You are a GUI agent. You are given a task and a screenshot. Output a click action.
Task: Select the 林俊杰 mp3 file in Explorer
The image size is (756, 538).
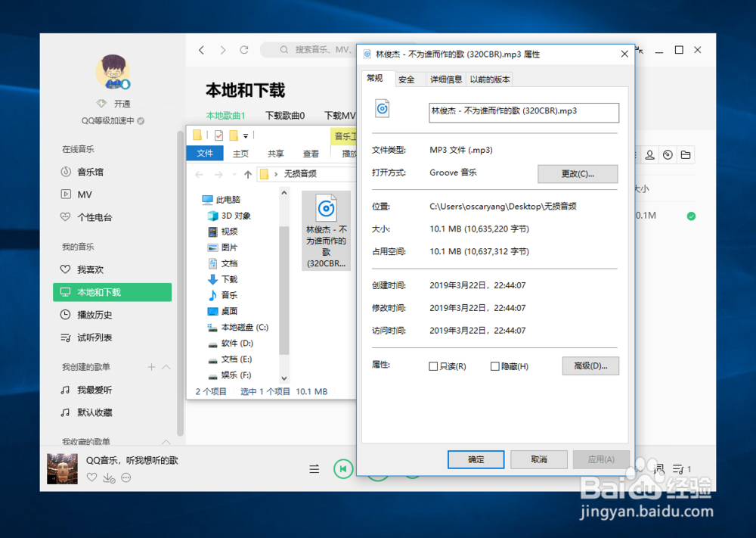[x=326, y=230]
